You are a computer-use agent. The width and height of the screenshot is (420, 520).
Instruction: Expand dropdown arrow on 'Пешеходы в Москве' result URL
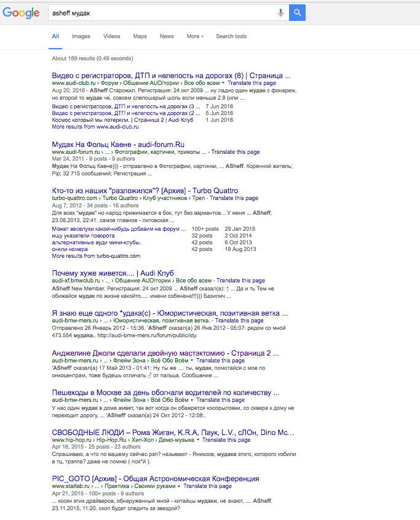[x=192, y=400]
